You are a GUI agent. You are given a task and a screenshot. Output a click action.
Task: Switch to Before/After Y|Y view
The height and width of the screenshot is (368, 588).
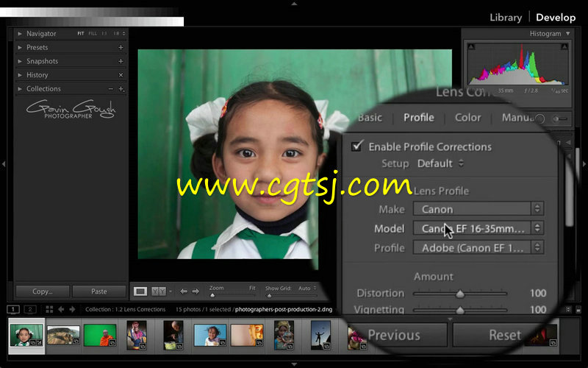click(x=159, y=291)
